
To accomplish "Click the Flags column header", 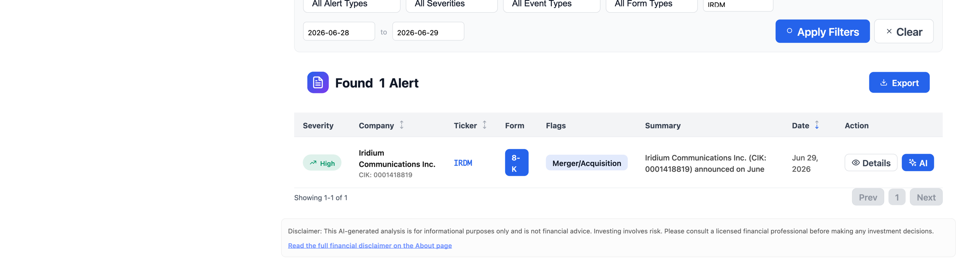I will pyautogui.click(x=556, y=126).
